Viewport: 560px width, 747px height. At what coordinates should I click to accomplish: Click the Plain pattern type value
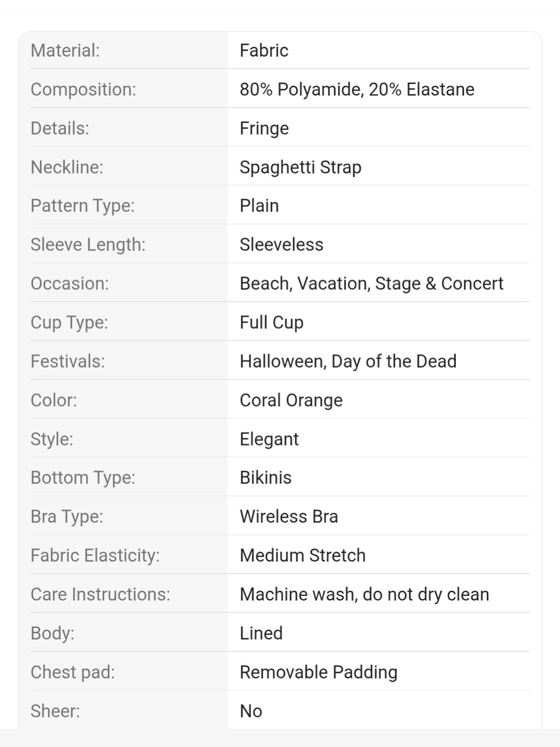(259, 206)
